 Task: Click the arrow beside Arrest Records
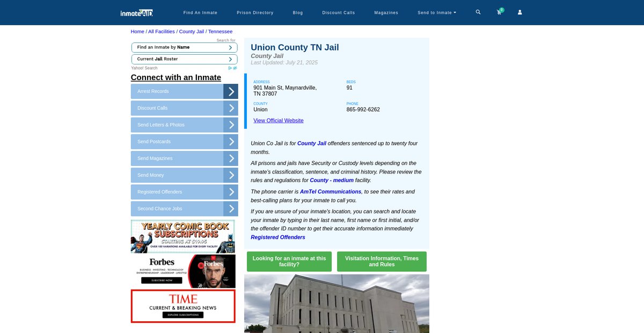click(231, 91)
